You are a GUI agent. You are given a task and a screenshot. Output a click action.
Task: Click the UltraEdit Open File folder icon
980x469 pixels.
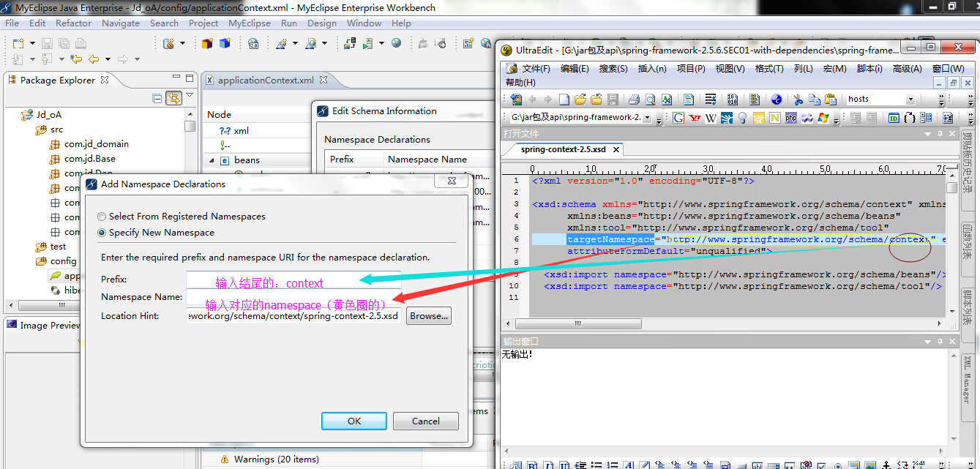point(580,100)
